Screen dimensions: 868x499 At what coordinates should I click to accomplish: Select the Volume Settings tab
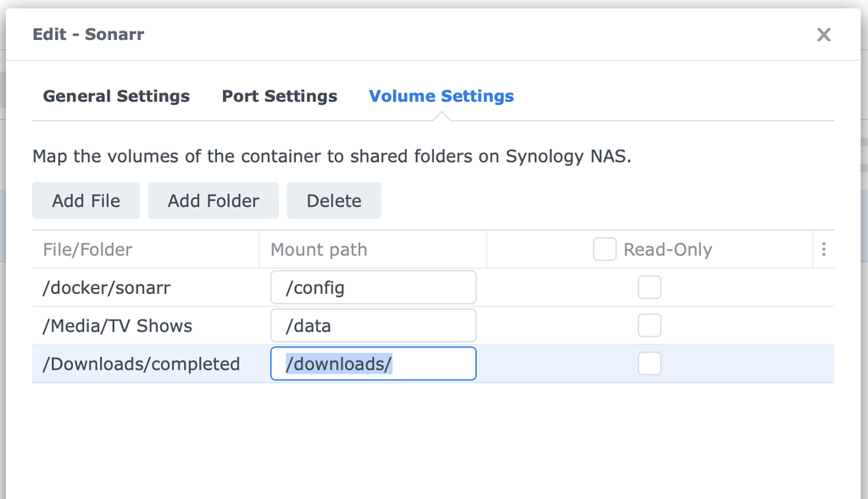click(x=441, y=97)
